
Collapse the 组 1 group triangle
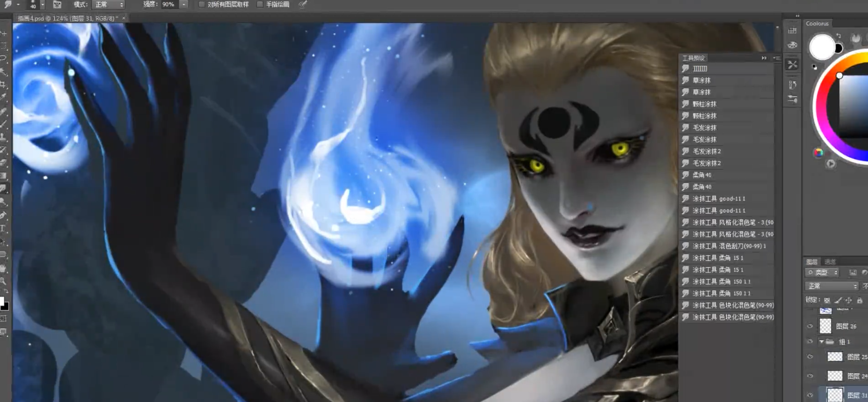pyautogui.click(x=822, y=341)
